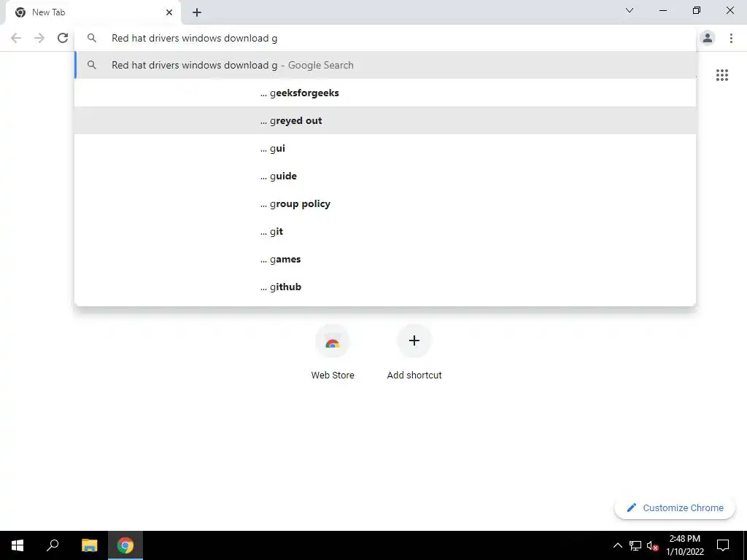Open the notification center icon
This screenshot has width=747, height=560.
723,545
